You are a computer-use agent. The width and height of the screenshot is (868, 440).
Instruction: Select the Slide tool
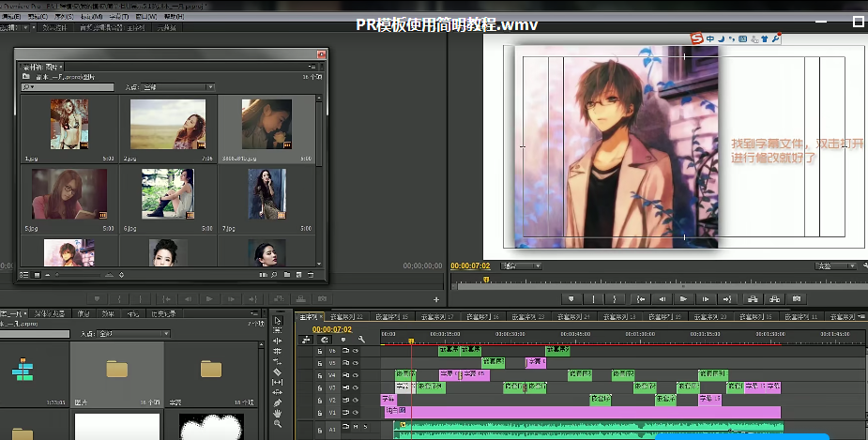[x=278, y=392]
